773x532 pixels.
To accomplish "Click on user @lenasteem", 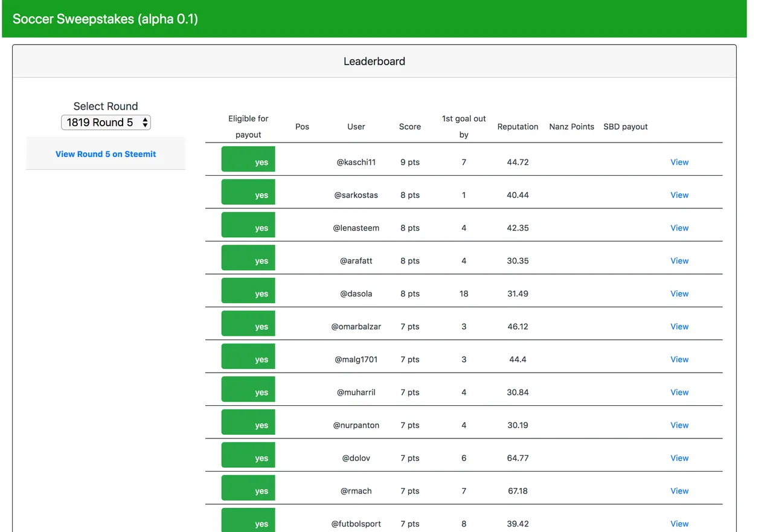I will [356, 228].
